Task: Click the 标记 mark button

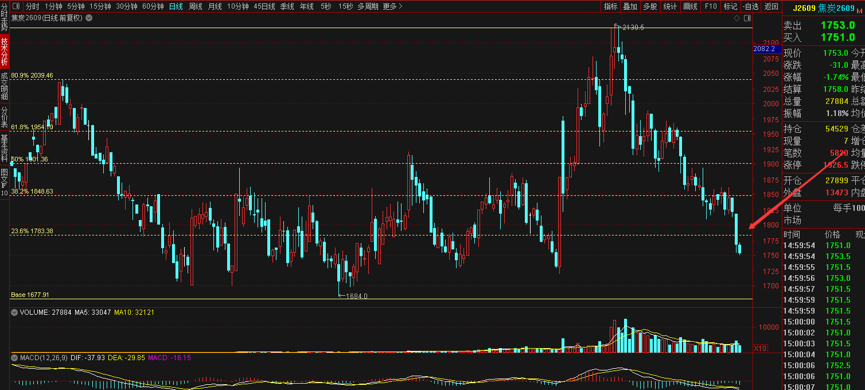Action: (x=730, y=7)
